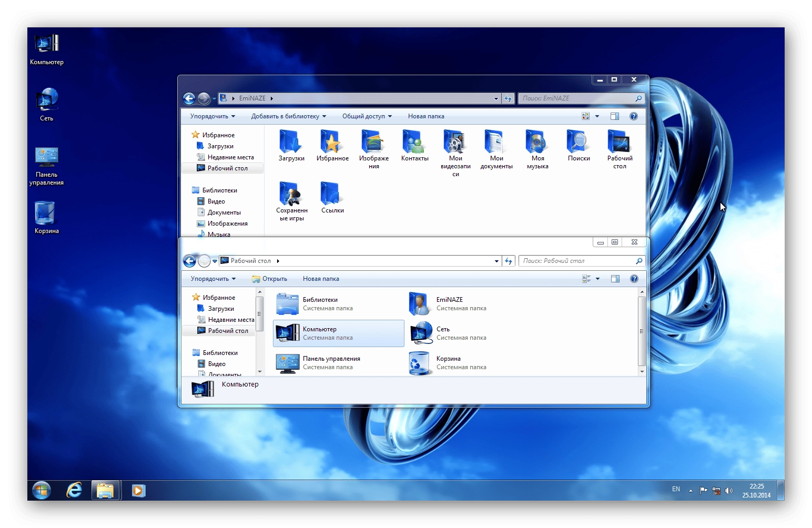Select Видео under Библиотеки in EmiNAZE window
Image resolution: width=812 pixels, height=528 pixels.
click(x=211, y=201)
